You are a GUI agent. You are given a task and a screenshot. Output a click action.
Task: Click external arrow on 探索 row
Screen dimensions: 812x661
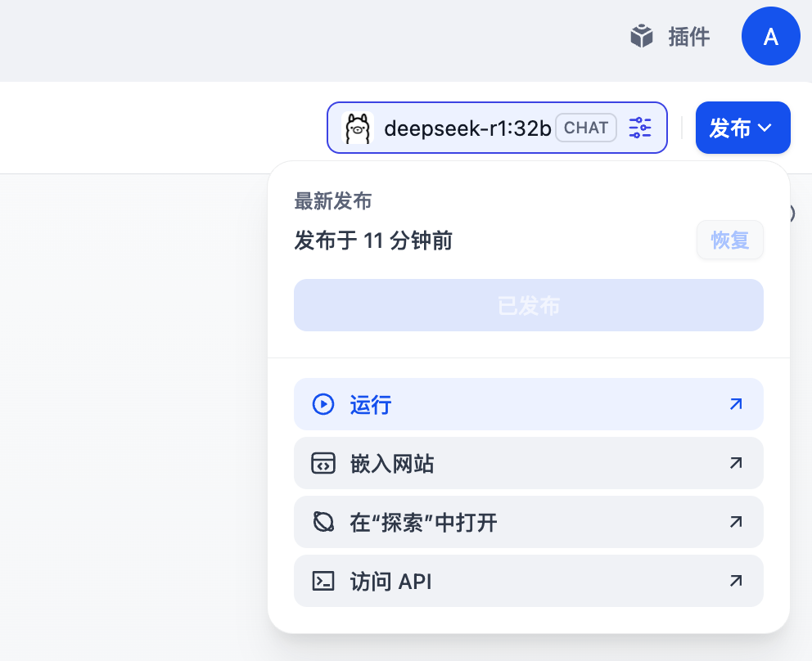736,522
